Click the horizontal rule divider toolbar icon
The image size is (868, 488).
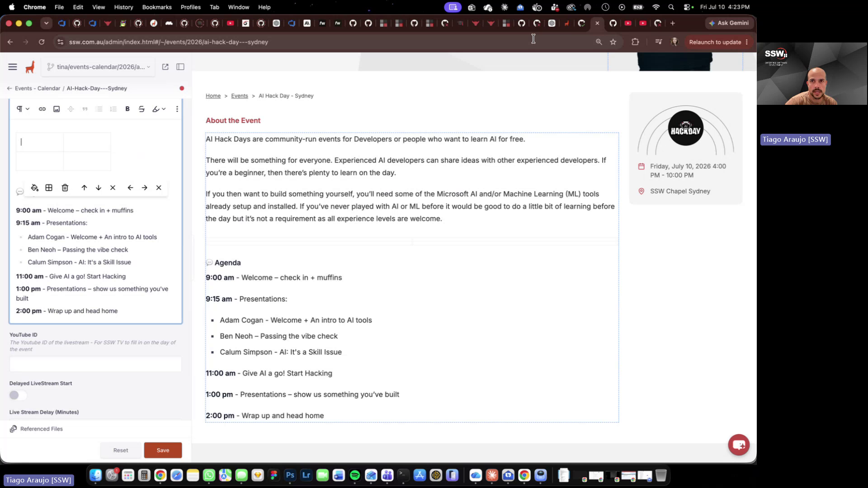coord(71,109)
